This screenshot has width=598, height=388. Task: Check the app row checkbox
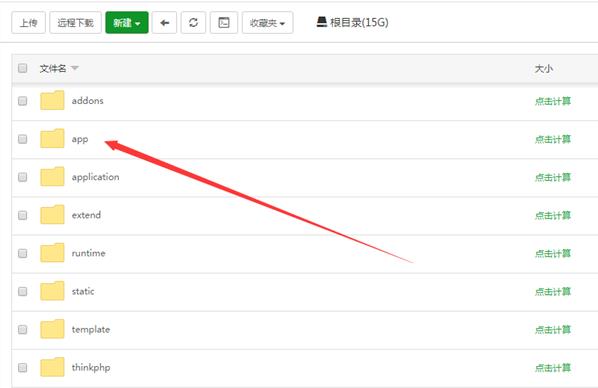23,139
